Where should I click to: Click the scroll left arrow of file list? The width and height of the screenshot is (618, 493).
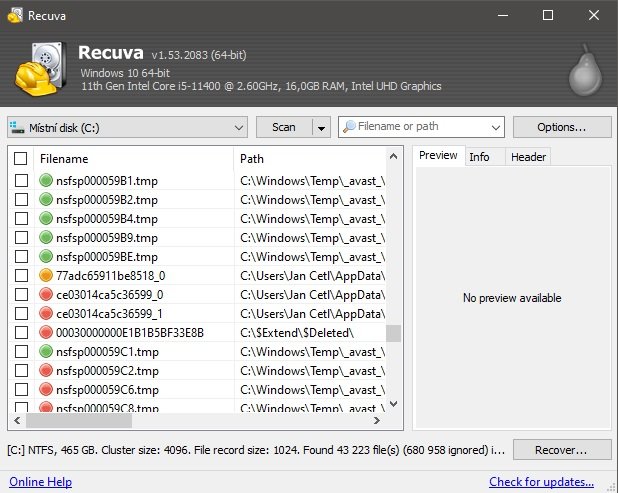tap(17, 420)
